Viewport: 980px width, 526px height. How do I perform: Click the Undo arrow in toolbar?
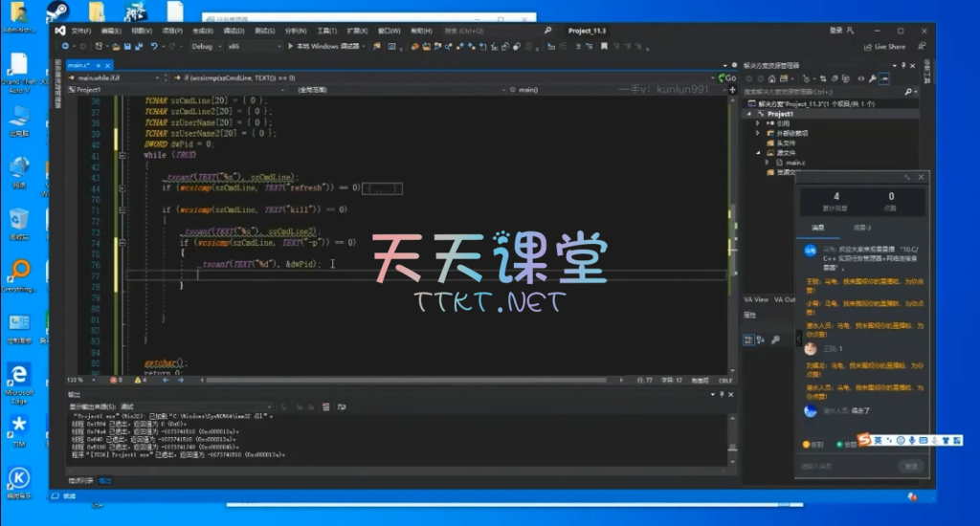point(153,46)
